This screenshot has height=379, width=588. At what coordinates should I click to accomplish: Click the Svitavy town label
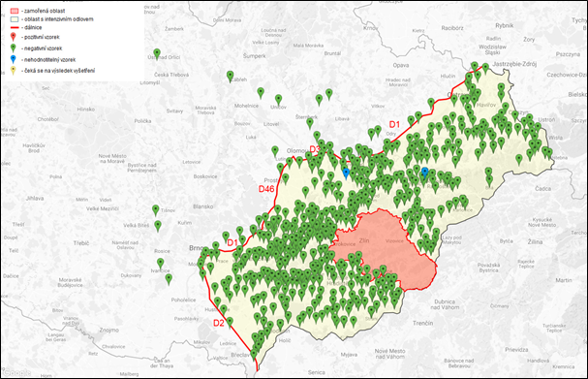pyautogui.click(x=174, y=111)
